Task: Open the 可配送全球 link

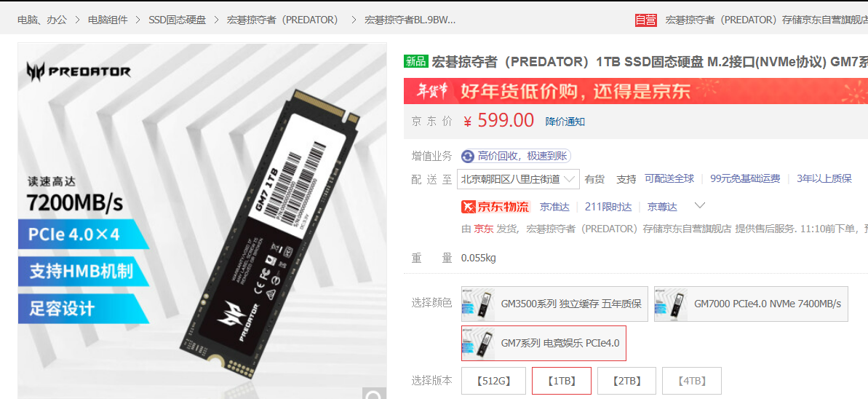Action: tap(669, 178)
